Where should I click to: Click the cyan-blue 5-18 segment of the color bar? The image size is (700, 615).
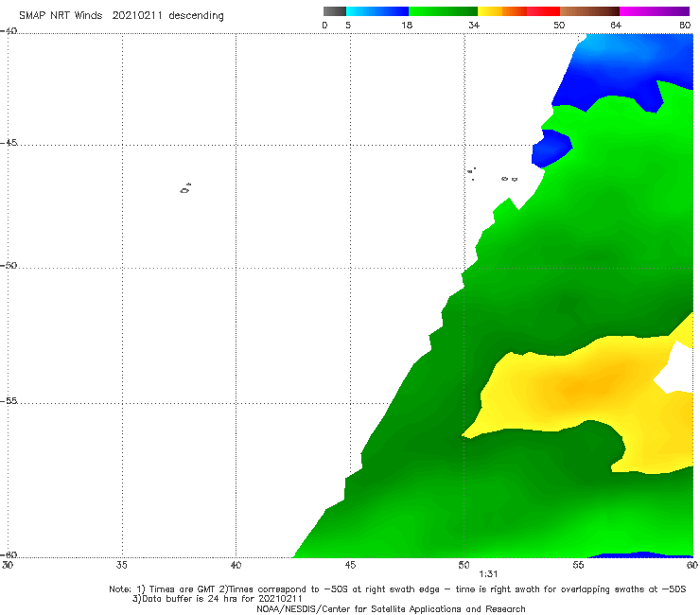[377, 11]
